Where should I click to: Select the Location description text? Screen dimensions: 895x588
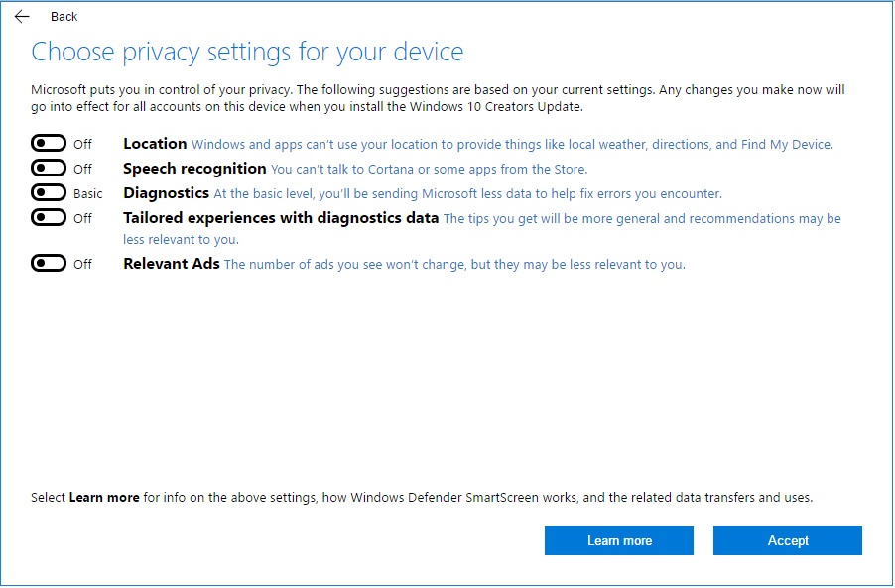click(x=511, y=143)
